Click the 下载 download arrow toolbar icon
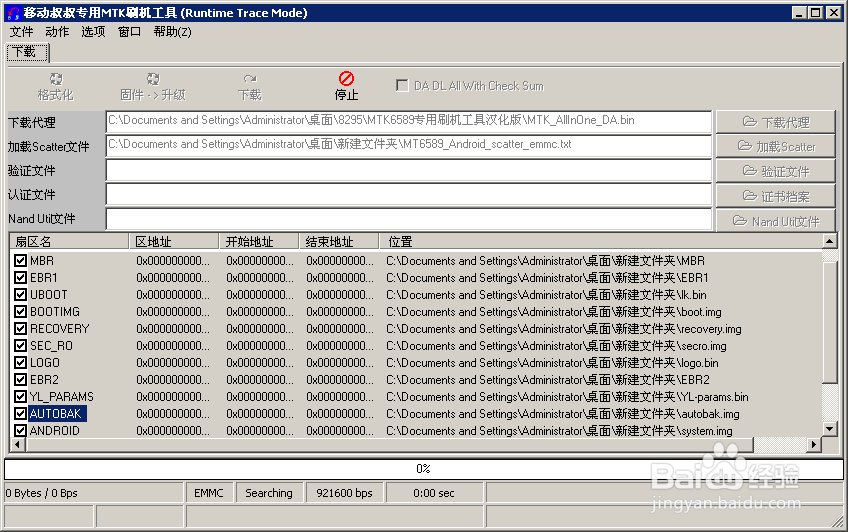The image size is (848, 532). 250,79
